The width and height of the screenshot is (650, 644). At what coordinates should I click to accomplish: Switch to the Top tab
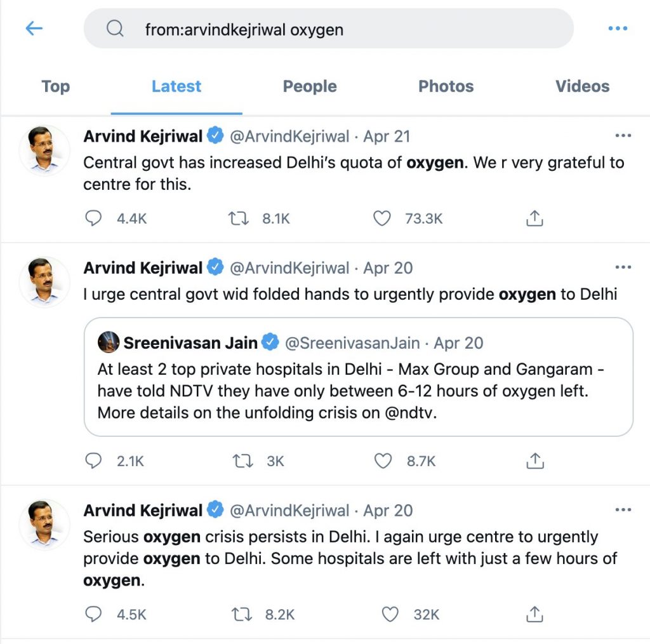point(56,86)
